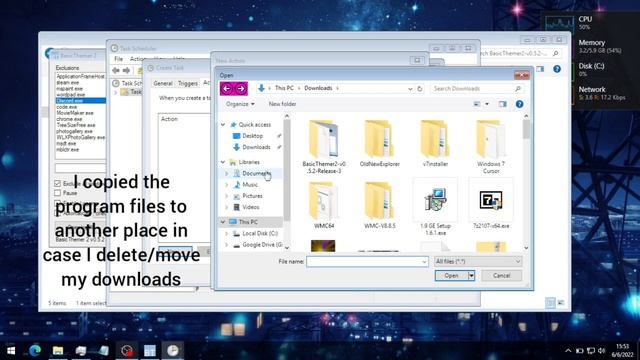
Task: Expand the Music library node
Action: 227,184
